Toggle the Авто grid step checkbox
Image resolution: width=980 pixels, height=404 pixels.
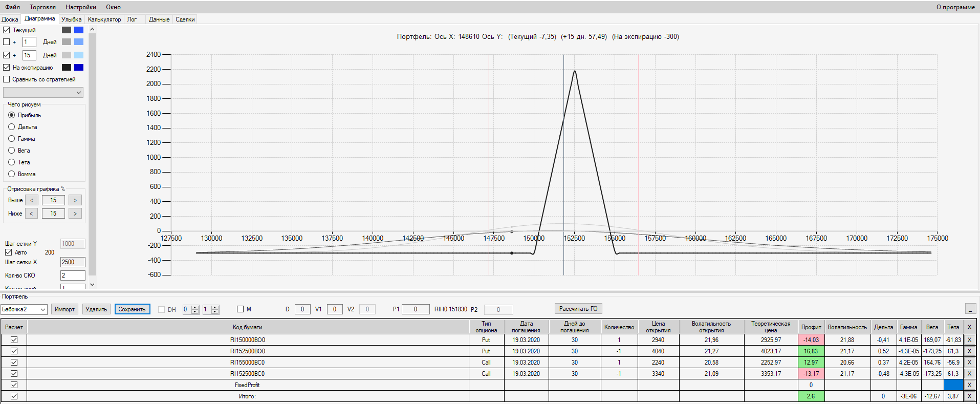coord(9,252)
